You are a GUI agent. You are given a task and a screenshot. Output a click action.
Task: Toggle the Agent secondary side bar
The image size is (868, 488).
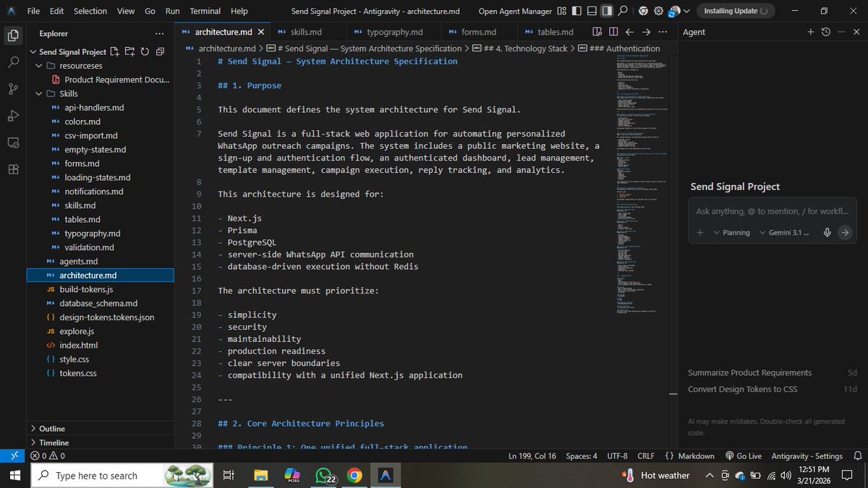(606, 11)
